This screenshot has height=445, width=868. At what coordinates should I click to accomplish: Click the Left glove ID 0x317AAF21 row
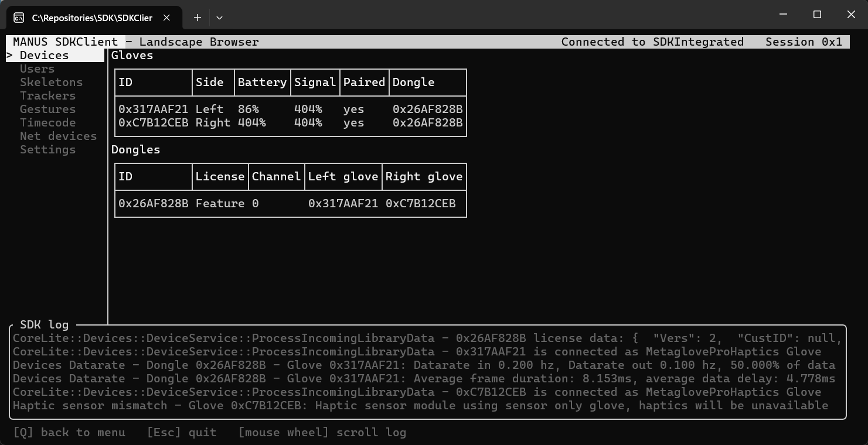pos(290,109)
